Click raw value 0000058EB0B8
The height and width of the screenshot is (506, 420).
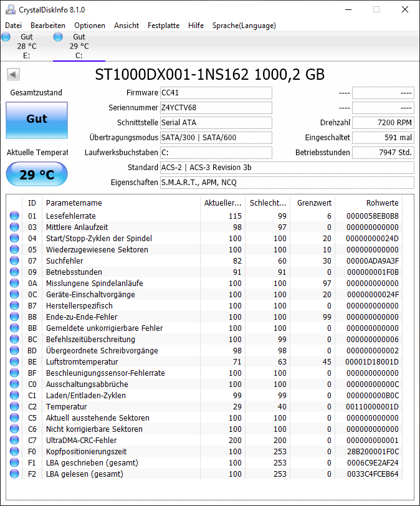[373, 216]
